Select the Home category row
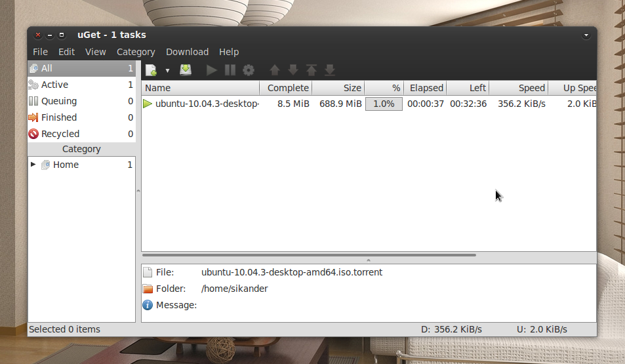 click(82, 165)
